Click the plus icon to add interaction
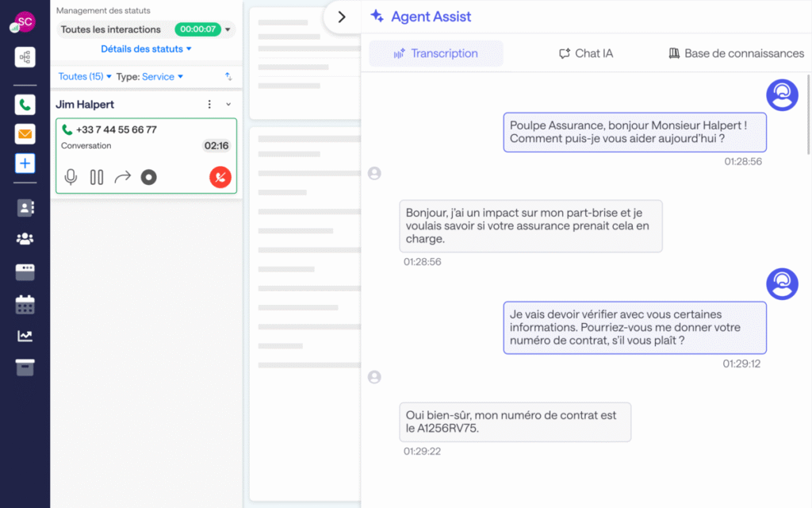 [25, 164]
